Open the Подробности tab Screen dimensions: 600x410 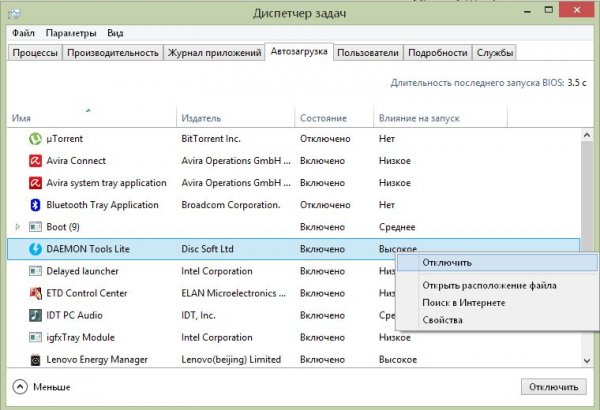tap(438, 52)
